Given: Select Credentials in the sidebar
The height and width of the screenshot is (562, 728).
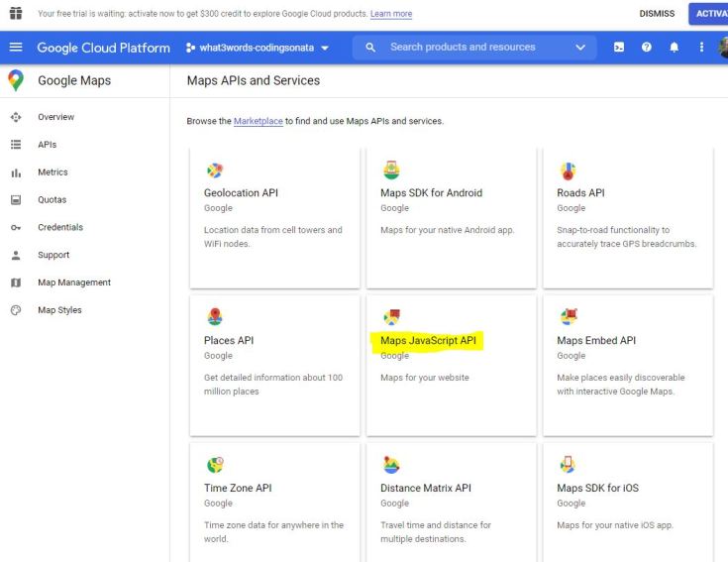Looking at the screenshot, I should click(x=60, y=227).
